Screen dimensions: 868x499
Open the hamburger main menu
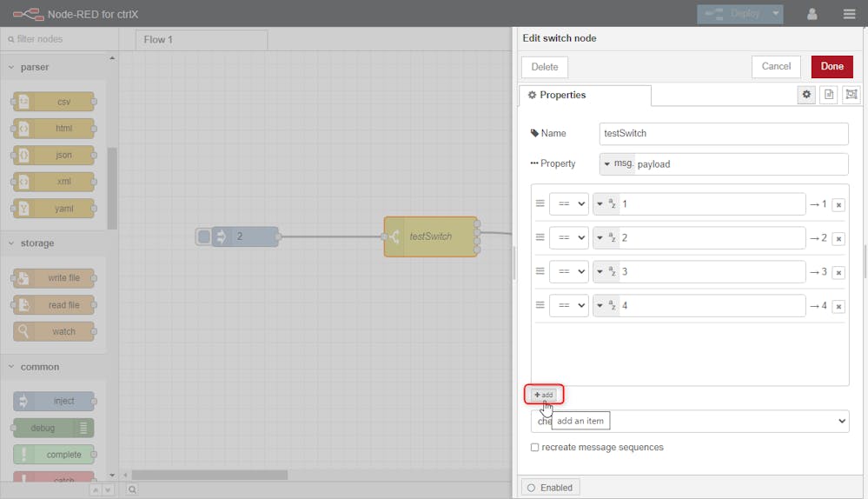[849, 14]
